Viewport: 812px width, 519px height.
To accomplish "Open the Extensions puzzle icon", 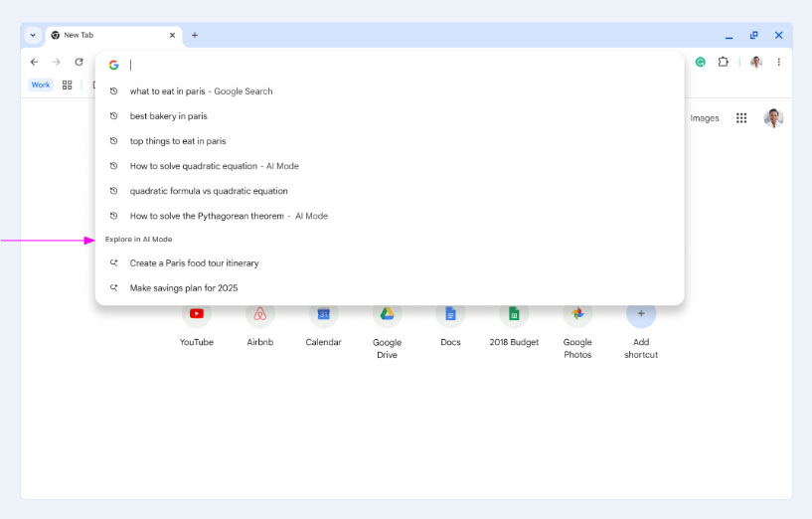I will [x=723, y=63].
